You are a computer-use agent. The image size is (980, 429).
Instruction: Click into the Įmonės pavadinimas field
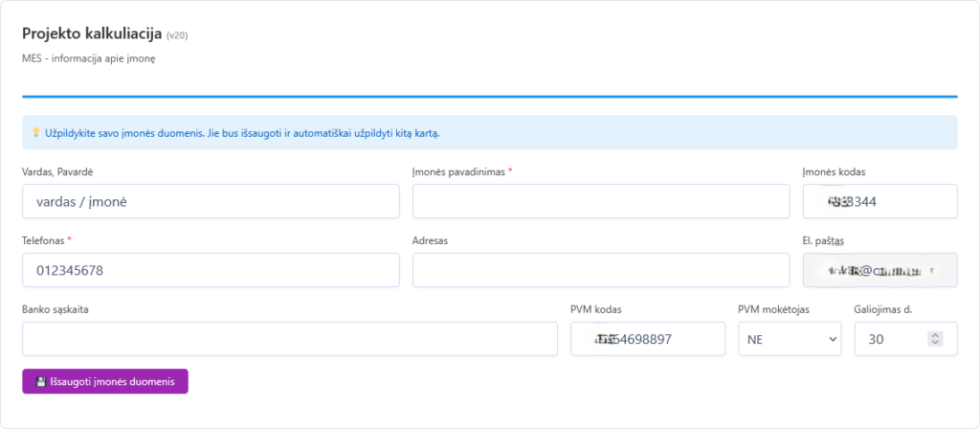pos(600,201)
